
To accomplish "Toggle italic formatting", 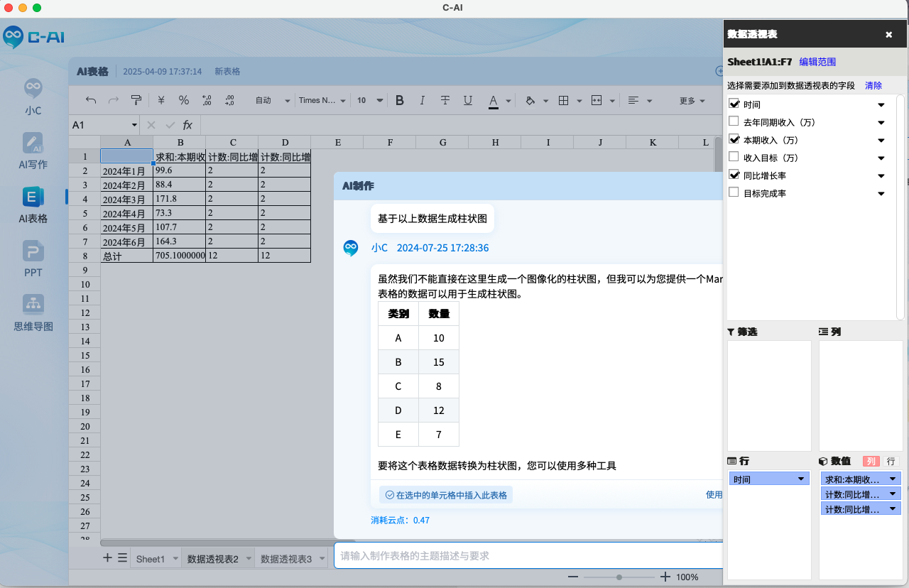I will (423, 100).
